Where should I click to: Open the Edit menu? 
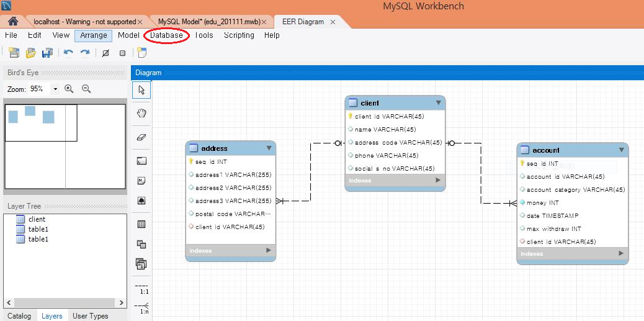pos(35,35)
